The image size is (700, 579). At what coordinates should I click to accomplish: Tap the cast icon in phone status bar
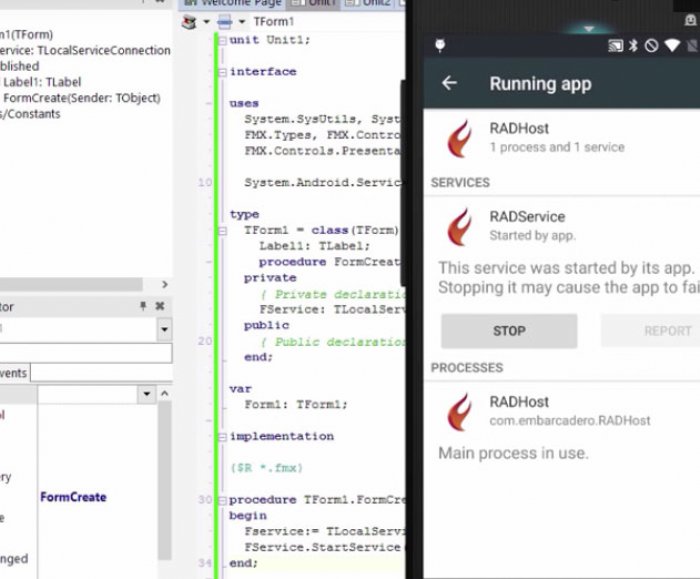[616, 46]
